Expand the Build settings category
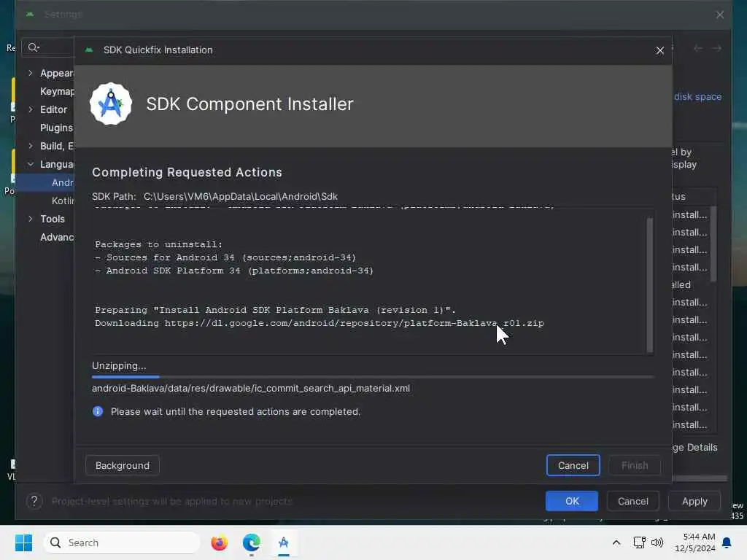 (31, 146)
